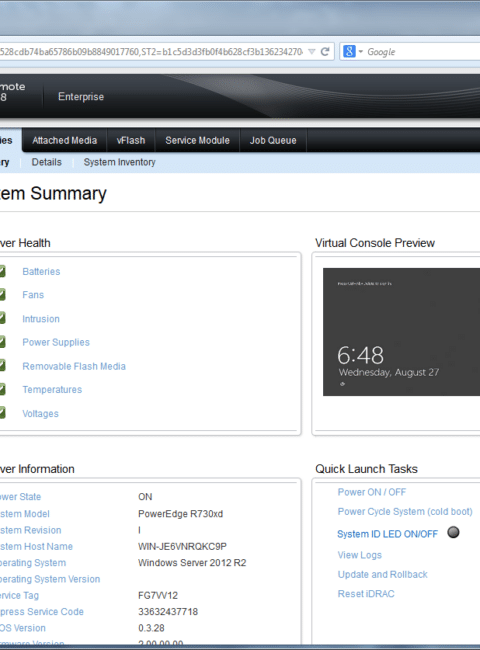Screen dimensions: 480x650
Task: View Voltages link
Action: (x=41, y=414)
